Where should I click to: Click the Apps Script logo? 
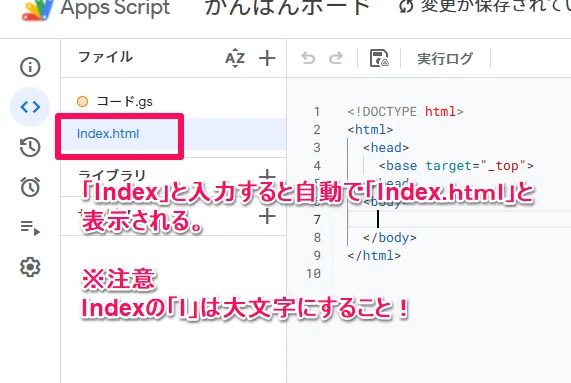point(38,9)
